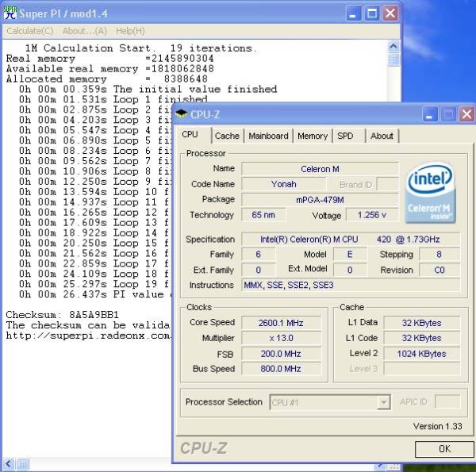Switch to the Cache tab
Screen dimensions: 476x472
pos(227,136)
